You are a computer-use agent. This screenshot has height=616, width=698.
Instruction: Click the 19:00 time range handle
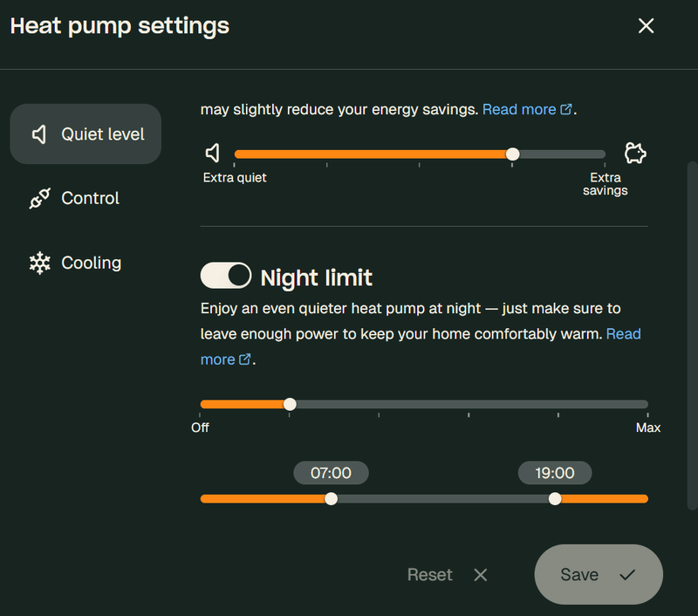(555, 498)
